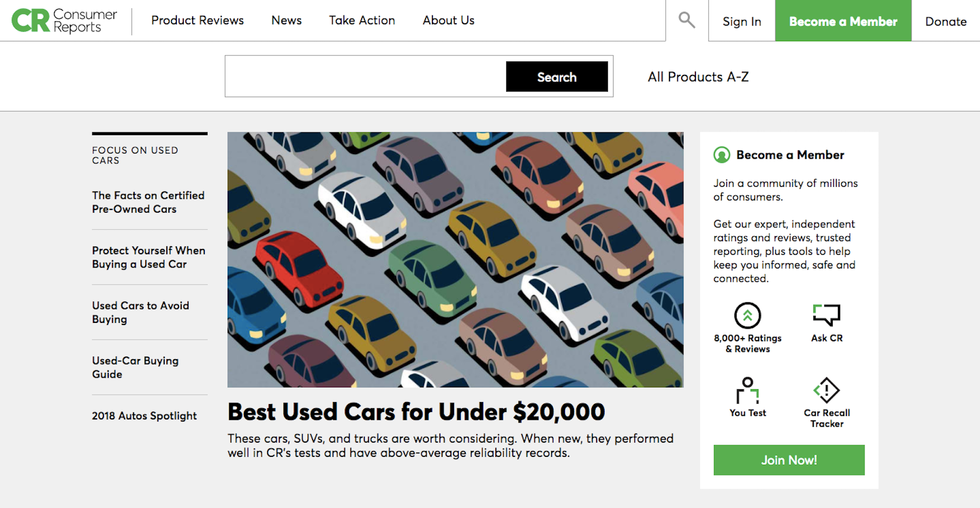Click the 'Ask CR' label text
The height and width of the screenshot is (508, 980).
tap(827, 338)
